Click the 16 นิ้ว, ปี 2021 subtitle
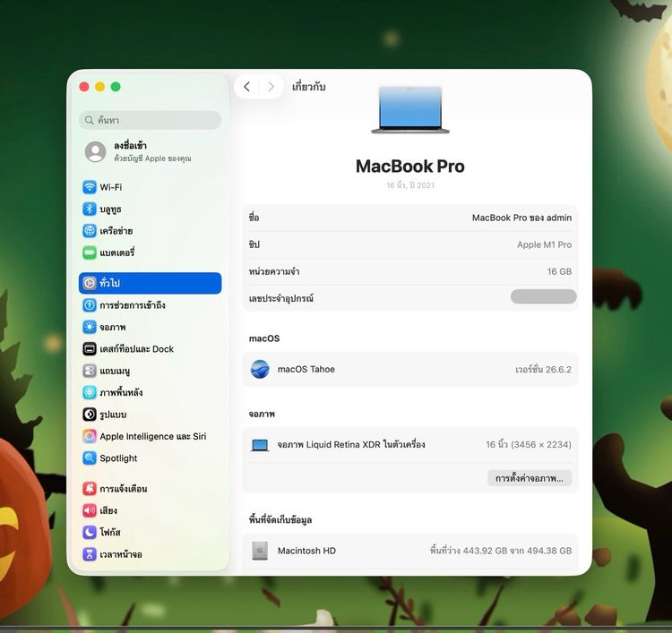 point(410,185)
